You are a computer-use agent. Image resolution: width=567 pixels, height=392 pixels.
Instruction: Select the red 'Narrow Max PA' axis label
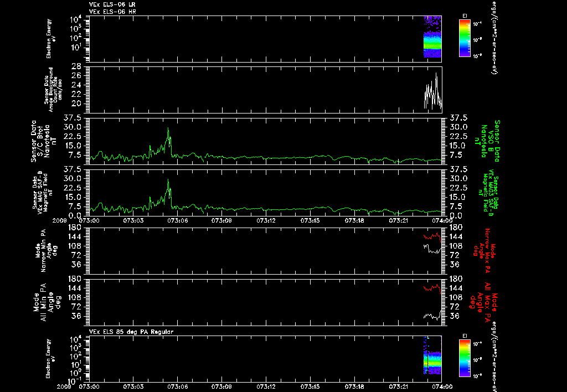click(x=484, y=250)
